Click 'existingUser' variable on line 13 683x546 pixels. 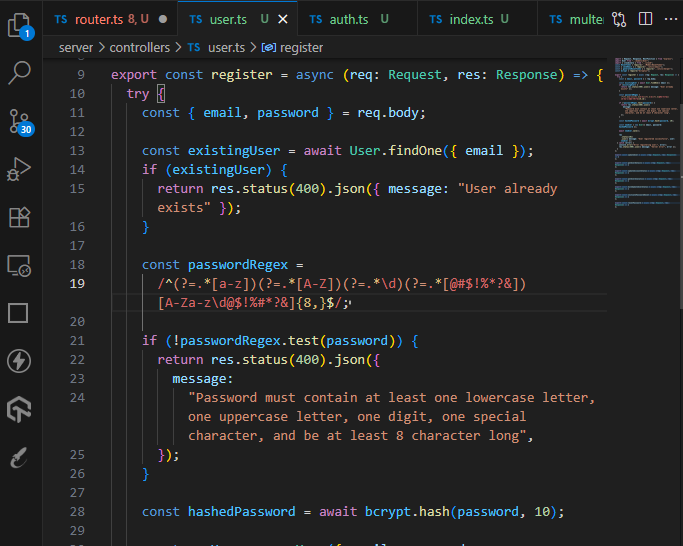point(234,151)
